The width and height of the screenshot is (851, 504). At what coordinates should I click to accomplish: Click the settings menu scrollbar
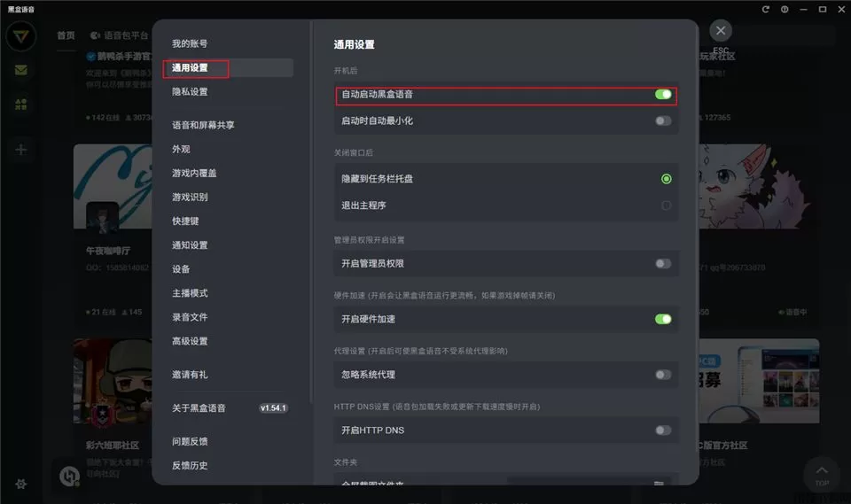[x=311, y=212]
